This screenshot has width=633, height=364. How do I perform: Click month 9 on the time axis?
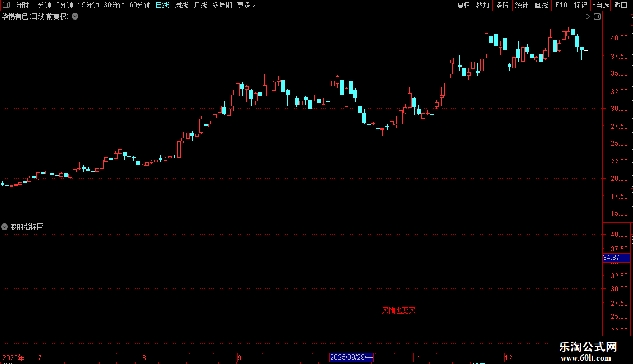pyautogui.click(x=239, y=357)
